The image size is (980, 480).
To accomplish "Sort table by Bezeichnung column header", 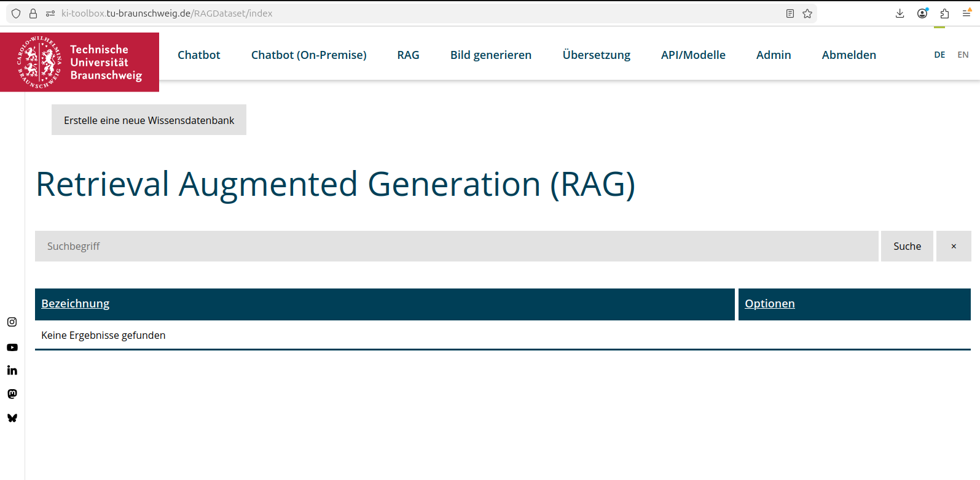I will (75, 304).
